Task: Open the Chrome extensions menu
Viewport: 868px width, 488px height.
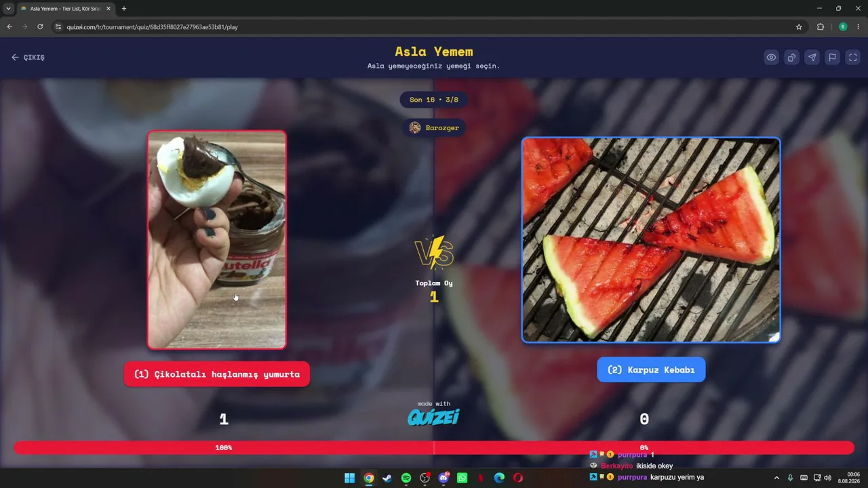Action: 821,27
